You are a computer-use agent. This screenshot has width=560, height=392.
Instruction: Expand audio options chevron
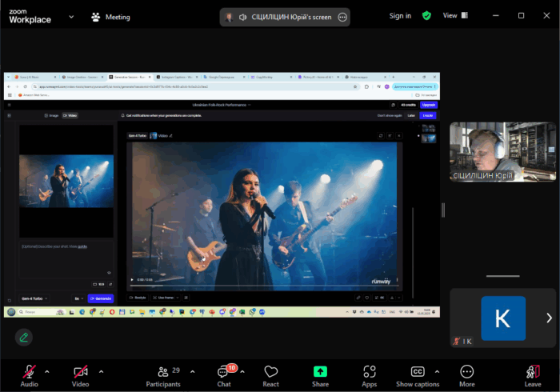coord(47,371)
